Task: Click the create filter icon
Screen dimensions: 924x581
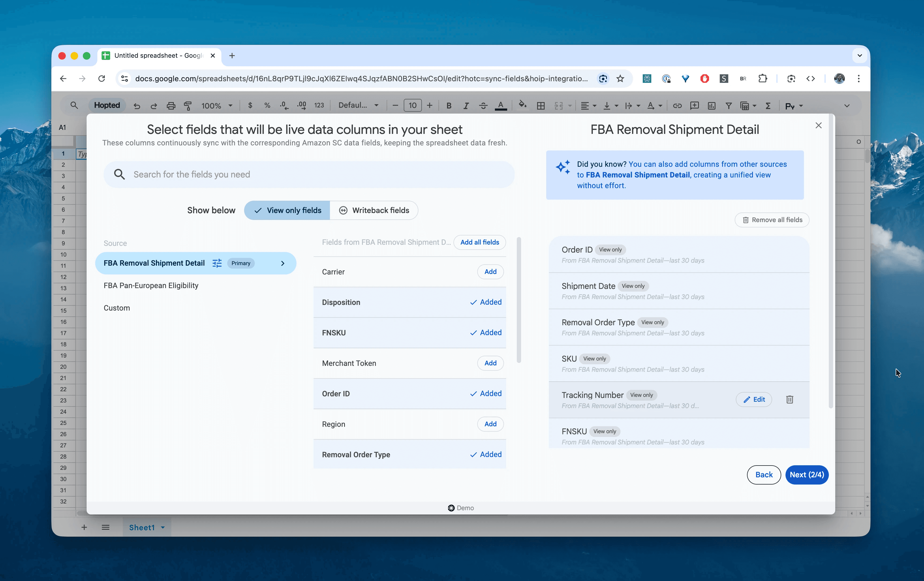Action: tap(729, 106)
